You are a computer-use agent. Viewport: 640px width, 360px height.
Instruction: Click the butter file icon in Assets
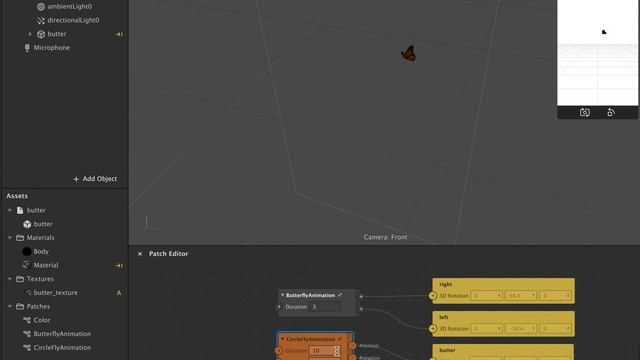pyautogui.click(x=20, y=210)
